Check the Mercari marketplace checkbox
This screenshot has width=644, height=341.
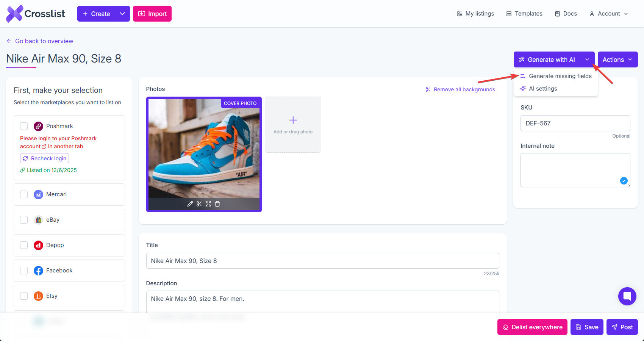24,194
